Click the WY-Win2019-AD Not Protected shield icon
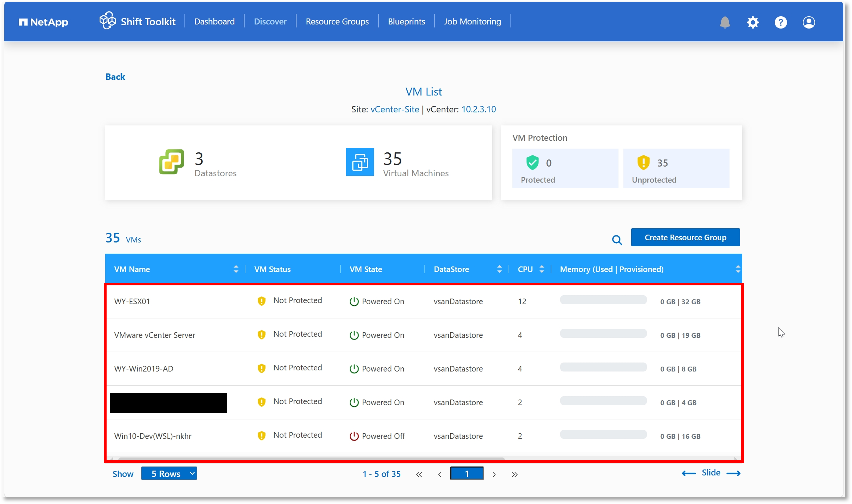The width and height of the screenshot is (852, 504). coord(261,368)
